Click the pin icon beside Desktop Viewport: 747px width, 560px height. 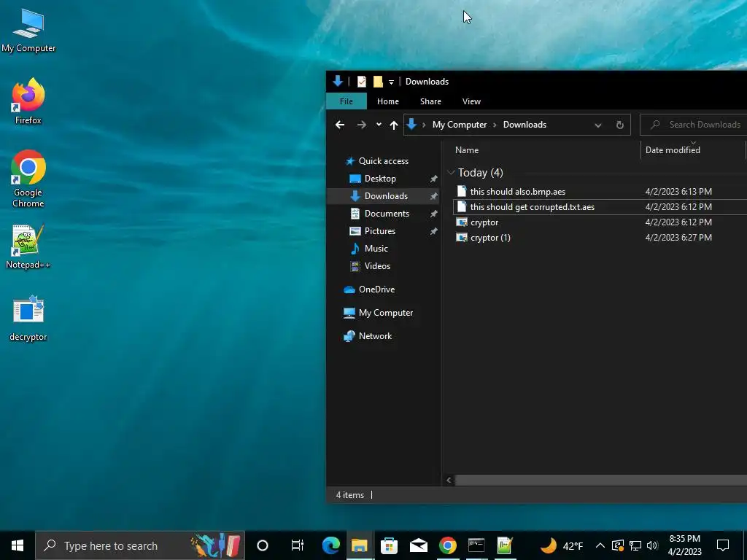click(x=433, y=179)
